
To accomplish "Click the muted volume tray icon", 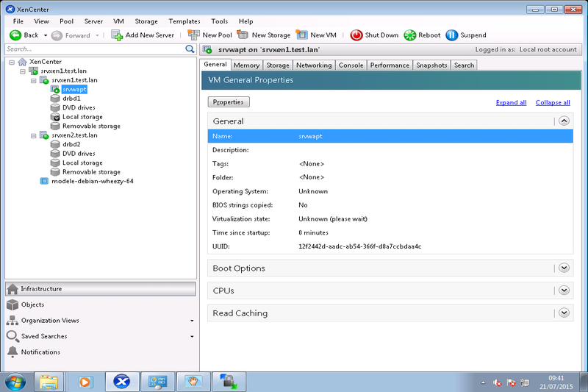I will tap(498, 383).
